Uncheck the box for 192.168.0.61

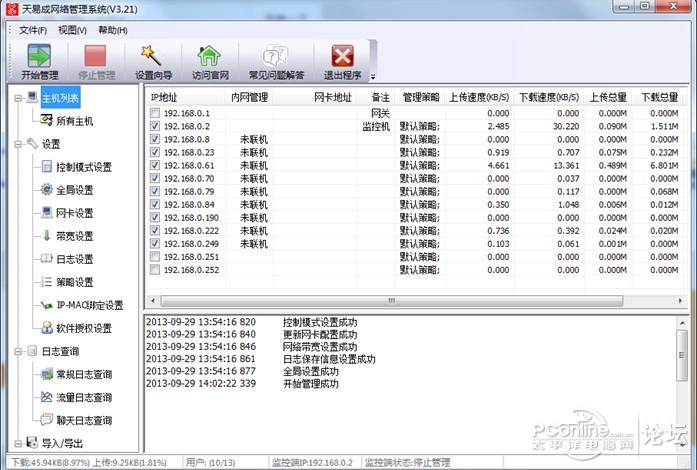click(x=155, y=165)
